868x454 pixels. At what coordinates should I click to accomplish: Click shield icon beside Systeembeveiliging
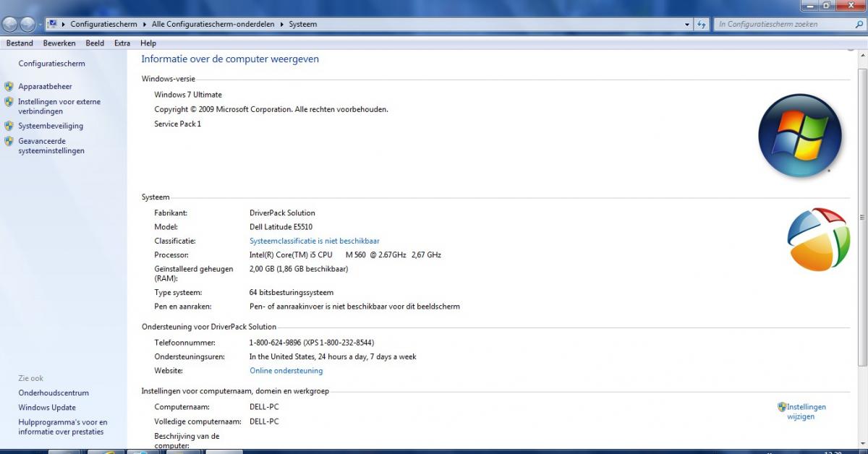coord(9,126)
